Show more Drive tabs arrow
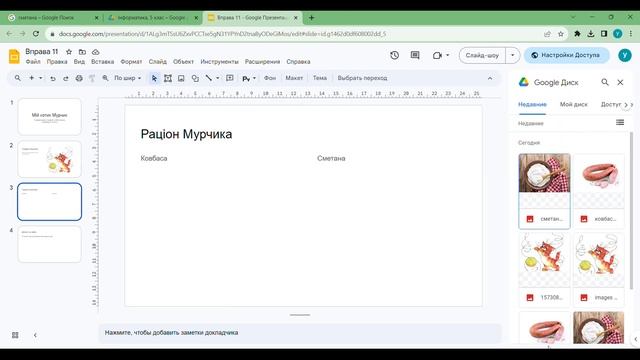 click(626, 105)
